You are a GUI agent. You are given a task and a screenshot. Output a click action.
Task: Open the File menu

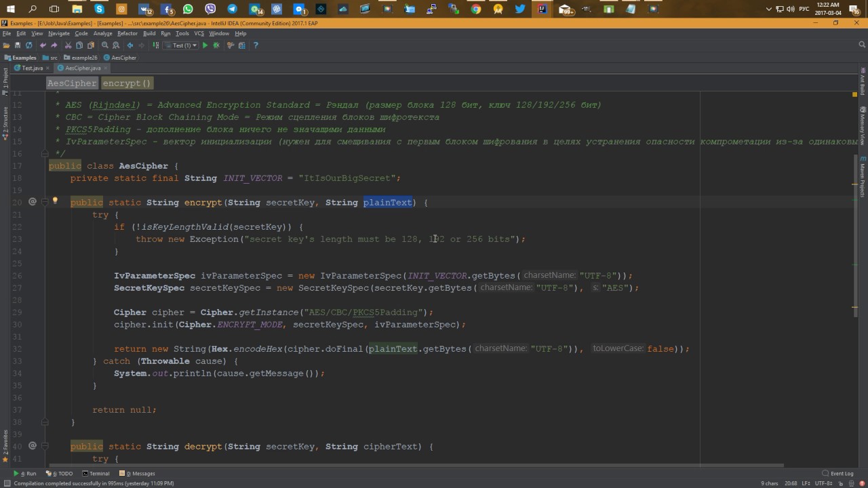tap(7, 33)
